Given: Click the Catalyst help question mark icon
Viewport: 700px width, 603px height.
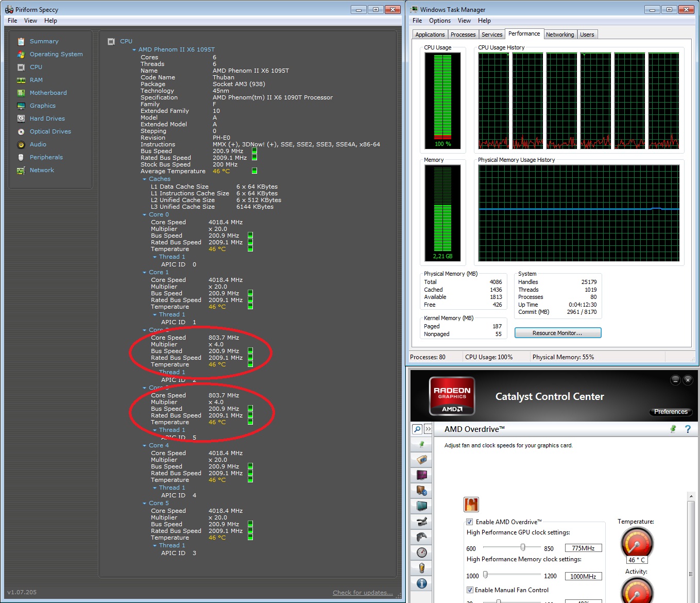Looking at the screenshot, I should click(x=688, y=429).
